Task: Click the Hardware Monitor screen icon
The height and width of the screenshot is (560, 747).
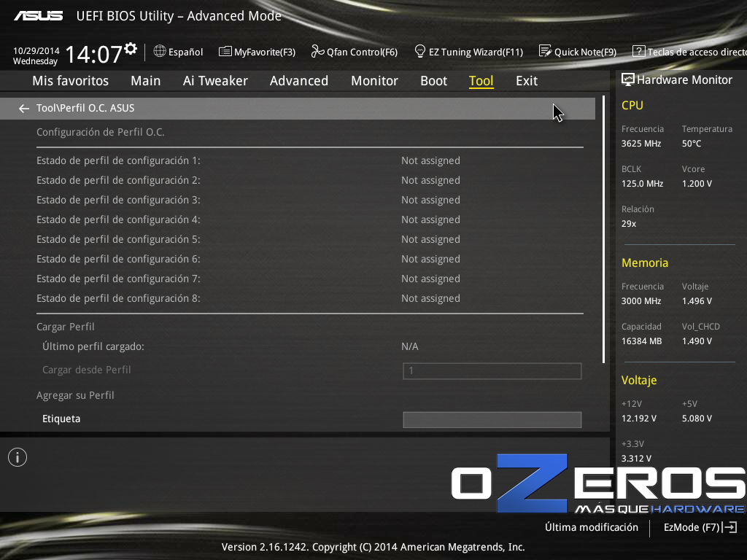Action: point(628,79)
